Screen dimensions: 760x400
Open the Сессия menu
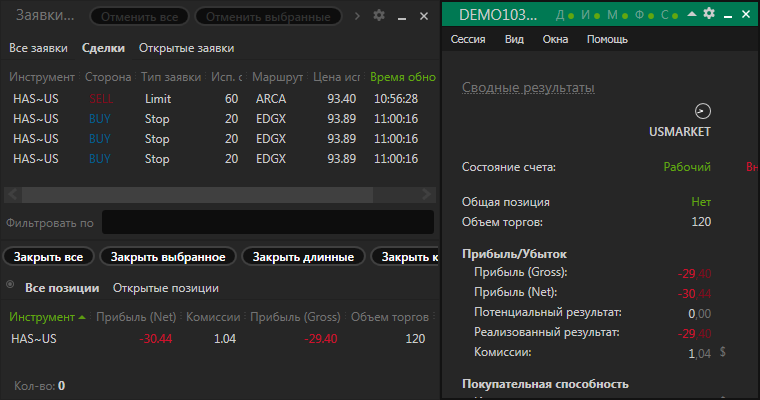469,39
